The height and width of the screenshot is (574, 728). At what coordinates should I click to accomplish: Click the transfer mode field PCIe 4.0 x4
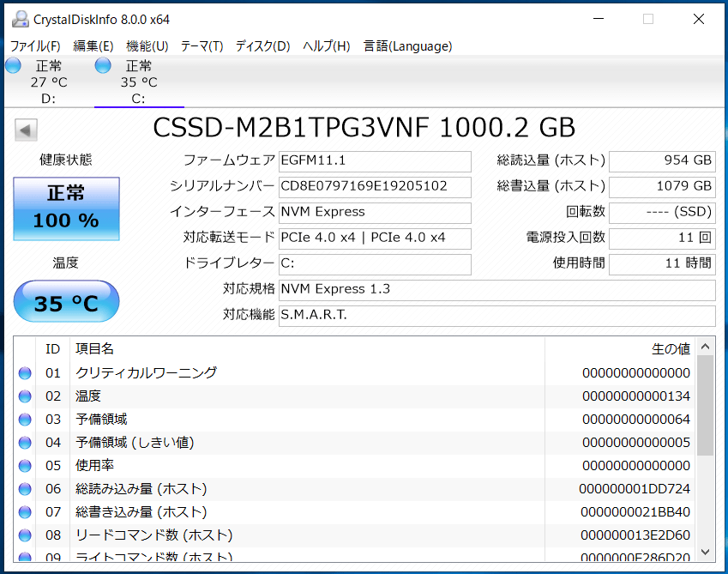375,239
